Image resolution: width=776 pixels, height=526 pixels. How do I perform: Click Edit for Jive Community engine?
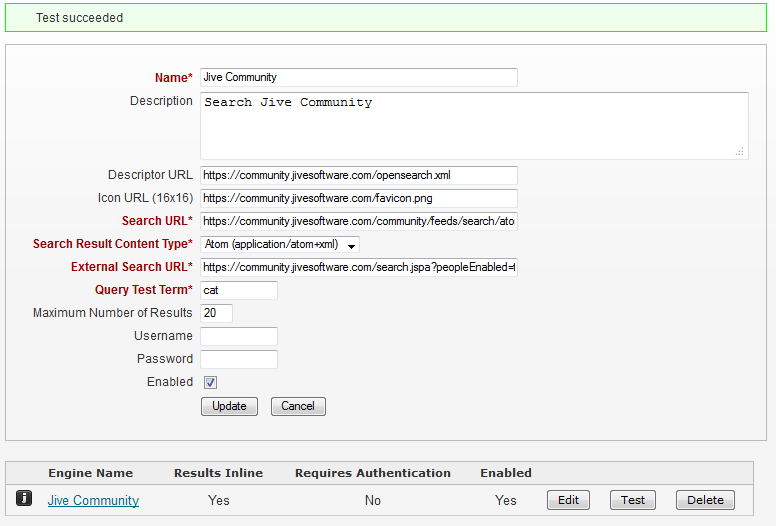click(x=568, y=500)
